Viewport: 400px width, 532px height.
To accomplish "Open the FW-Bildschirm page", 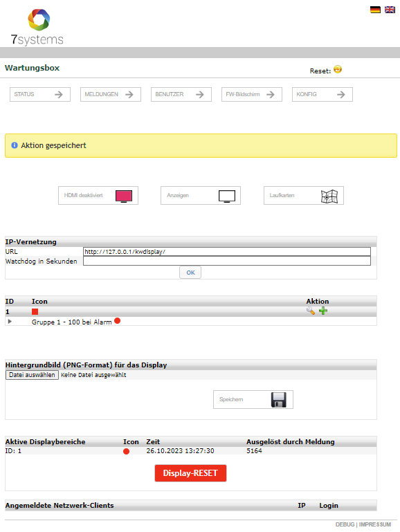I will [252, 94].
